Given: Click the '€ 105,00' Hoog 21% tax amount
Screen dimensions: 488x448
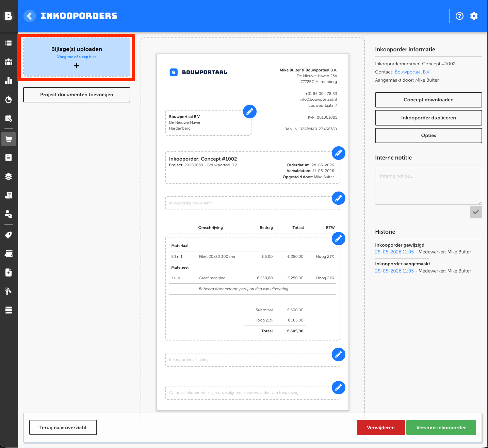Looking at the screenshot, I should point(295,320).
